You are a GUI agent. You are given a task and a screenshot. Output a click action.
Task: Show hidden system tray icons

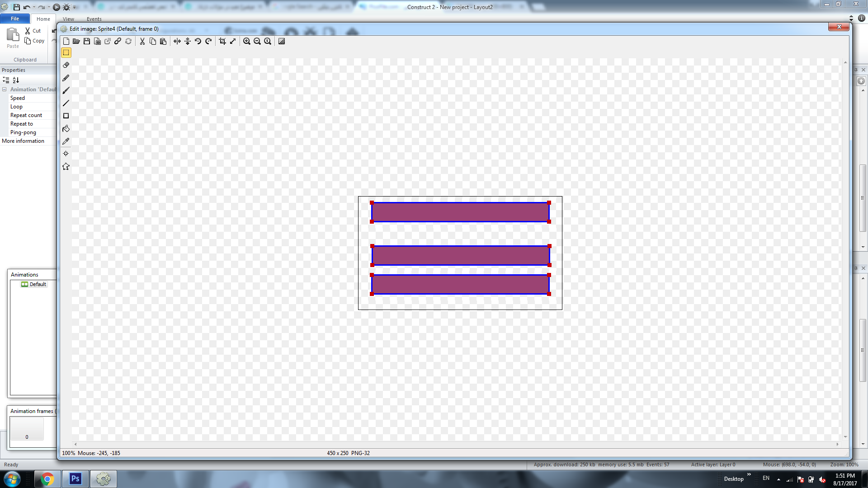[x=778, y=479]
